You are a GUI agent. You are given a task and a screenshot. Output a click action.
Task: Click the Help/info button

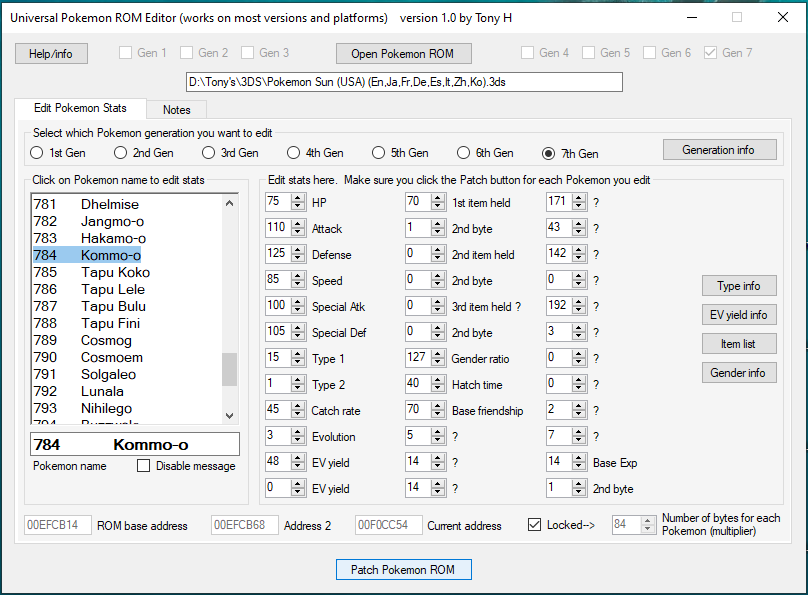(x=51, y=54)
